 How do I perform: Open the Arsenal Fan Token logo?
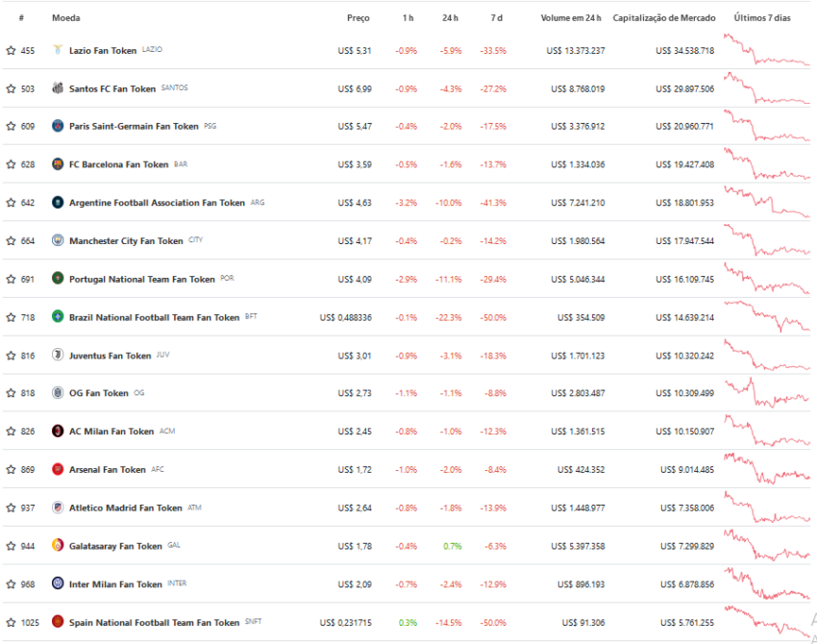[58, 469]
